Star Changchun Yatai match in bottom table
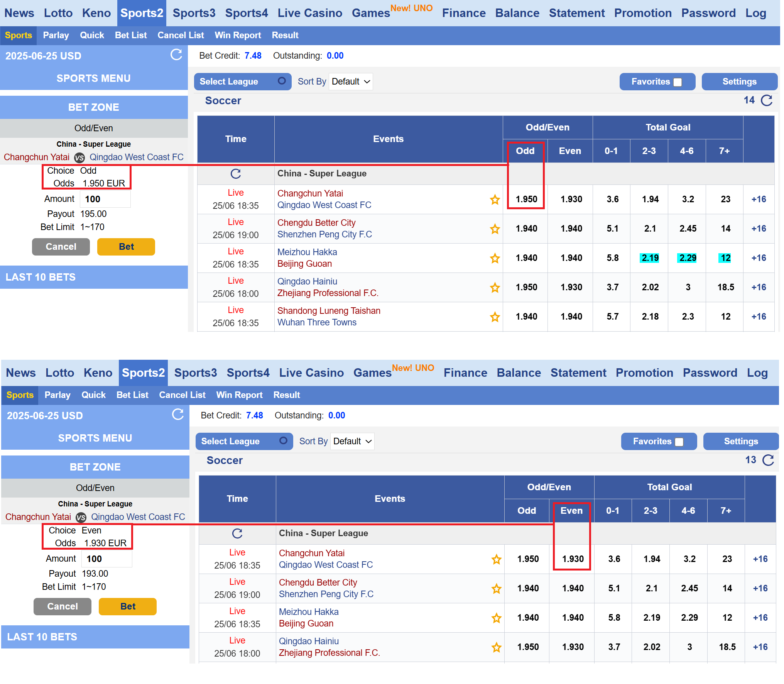 tap(497, 559)
